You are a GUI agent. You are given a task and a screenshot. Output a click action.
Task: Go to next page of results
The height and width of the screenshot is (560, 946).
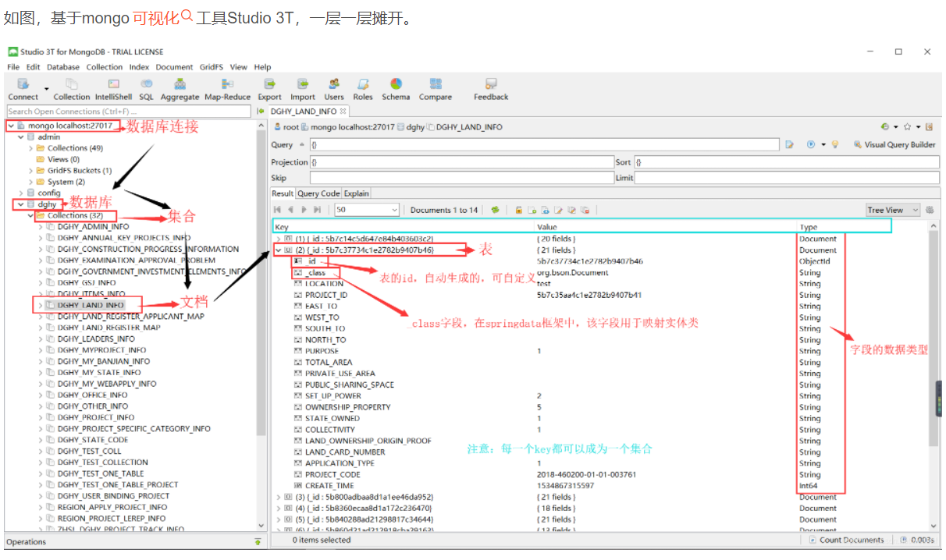pyautogui.click(x=304, y=210)
